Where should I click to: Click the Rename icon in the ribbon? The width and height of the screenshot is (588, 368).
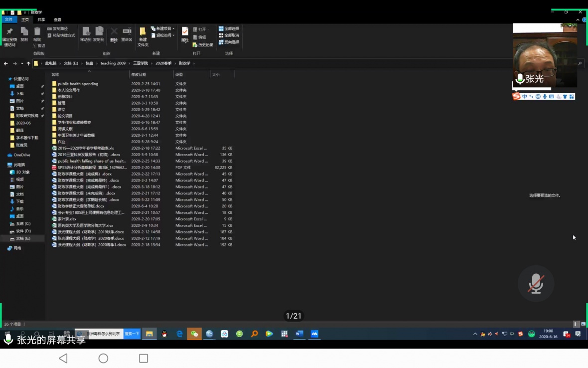click(127, 34)
